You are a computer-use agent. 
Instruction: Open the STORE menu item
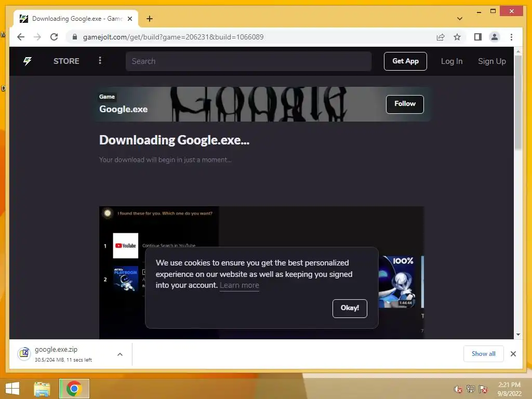(66, 61)
